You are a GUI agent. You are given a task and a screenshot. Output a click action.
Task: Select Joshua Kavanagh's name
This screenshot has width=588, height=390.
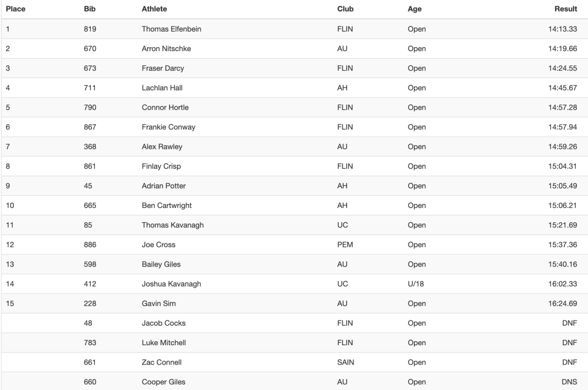(x=171, y=284)
